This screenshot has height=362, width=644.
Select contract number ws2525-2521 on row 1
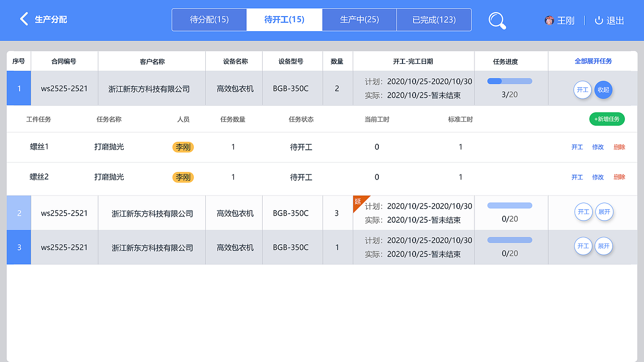[64, 88]
